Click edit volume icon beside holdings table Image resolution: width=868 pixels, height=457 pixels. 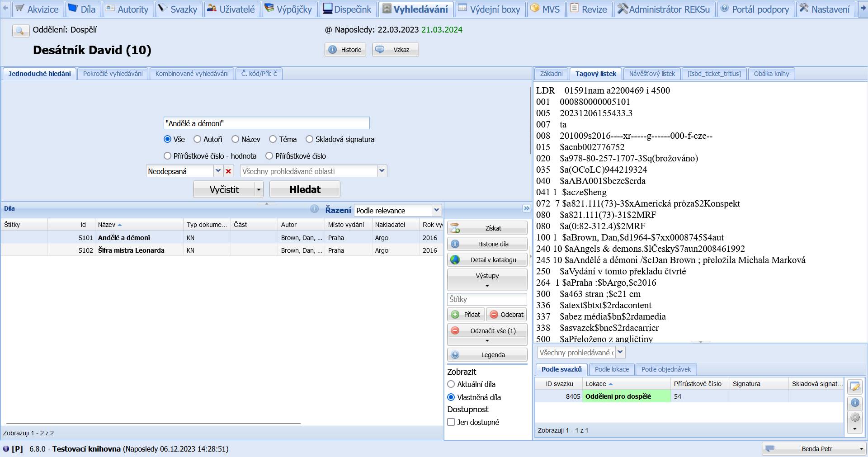tap(854, 387)
